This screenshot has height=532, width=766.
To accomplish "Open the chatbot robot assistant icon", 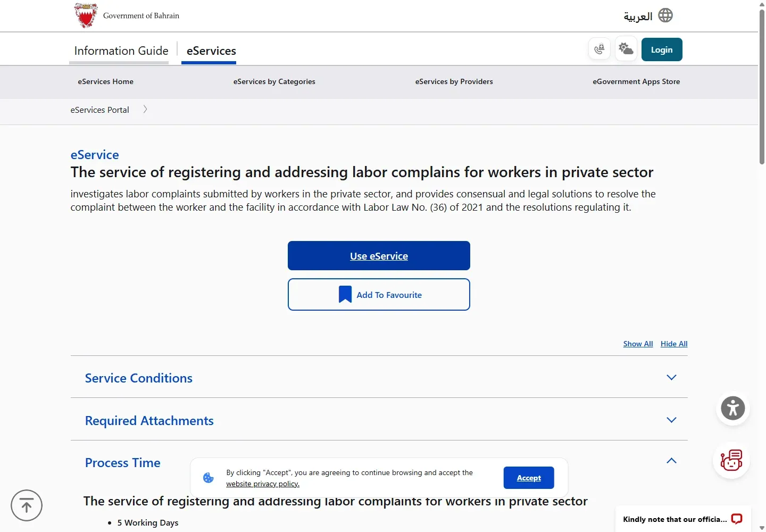I will pyautogui.click(x=731, y=460).
